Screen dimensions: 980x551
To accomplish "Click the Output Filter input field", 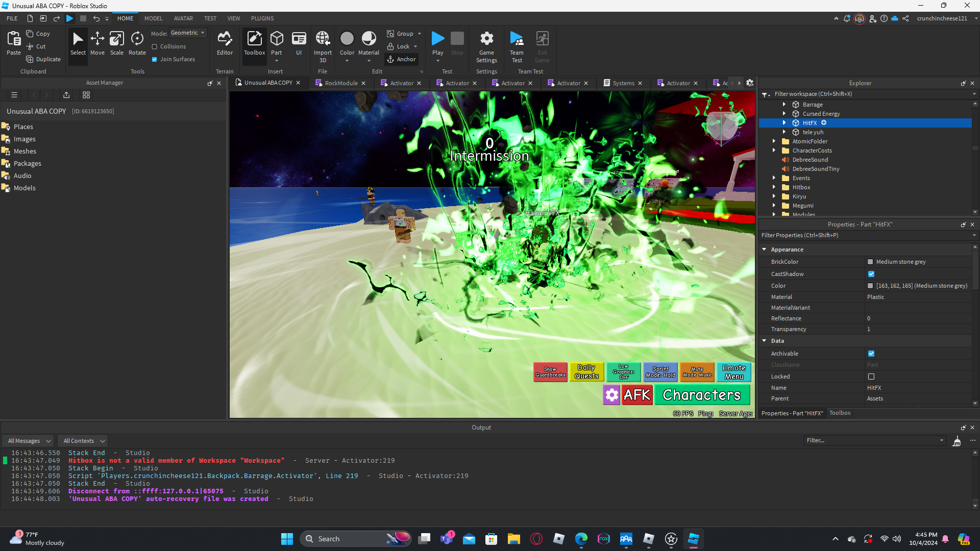I will point(875,441).
